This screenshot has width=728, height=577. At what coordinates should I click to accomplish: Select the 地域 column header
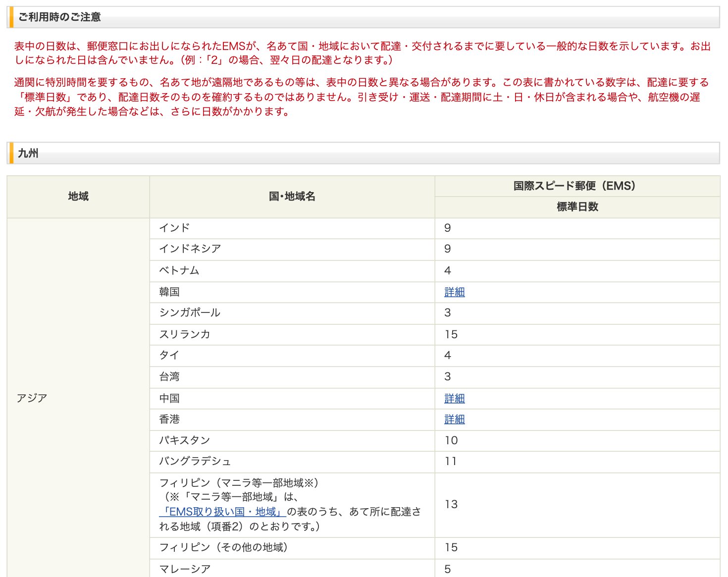[78, 197]
